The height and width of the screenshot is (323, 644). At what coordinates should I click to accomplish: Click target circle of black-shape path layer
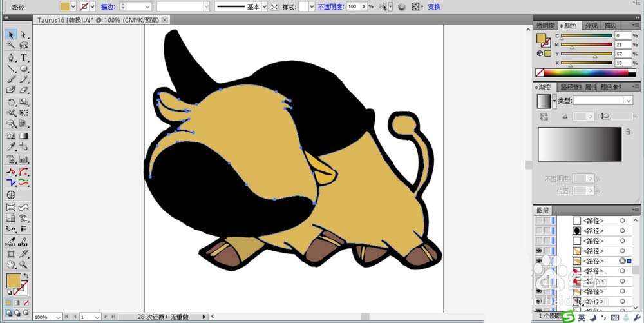623,231
